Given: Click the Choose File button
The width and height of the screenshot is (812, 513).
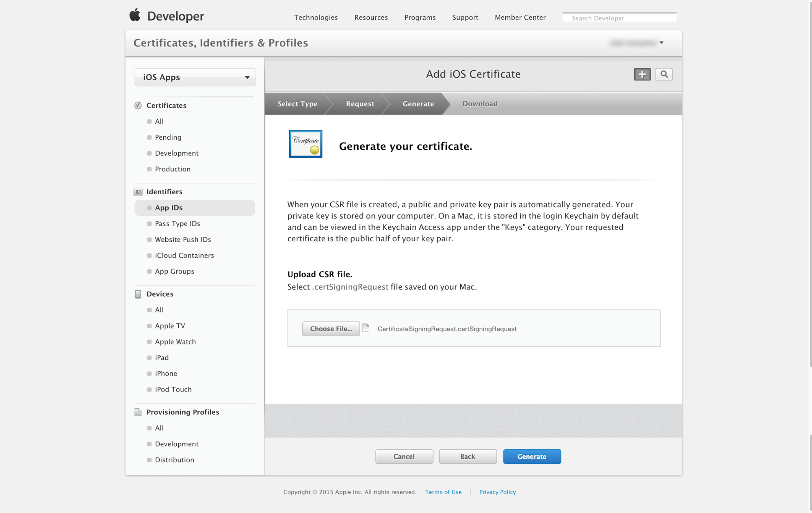Looking at the screenshot, I should tap(331, 329).
